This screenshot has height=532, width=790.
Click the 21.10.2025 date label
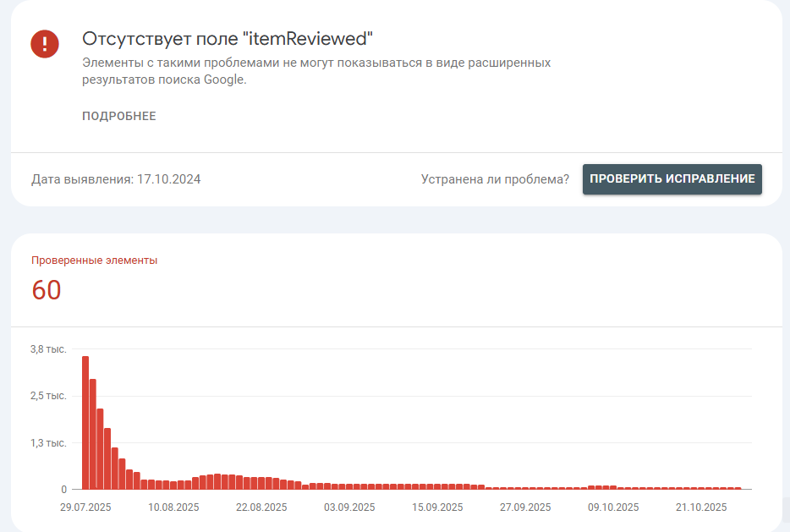click(701, 507)
